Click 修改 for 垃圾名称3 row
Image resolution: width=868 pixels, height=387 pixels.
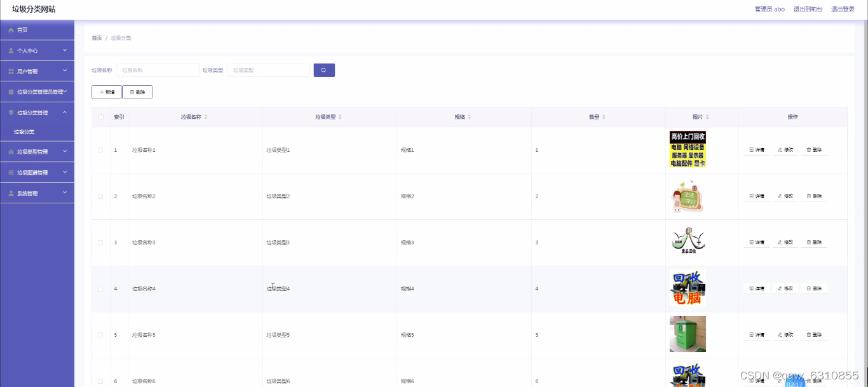[785, 242]
